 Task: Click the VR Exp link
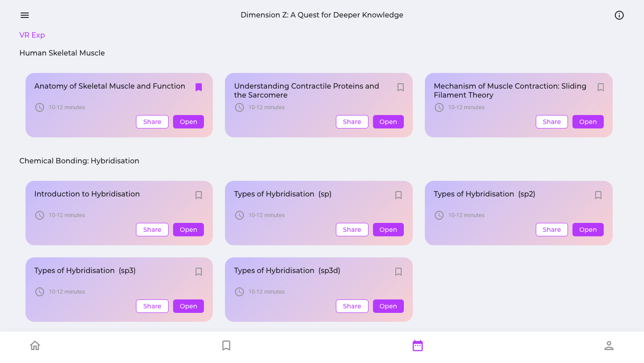(32, 35)
